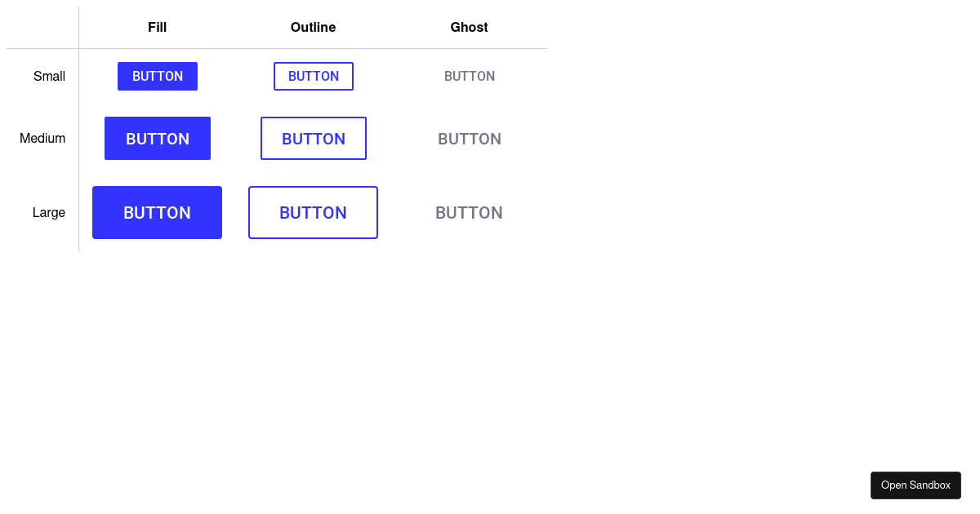
Task: Click the bordered BUTTON in the Small row
Action: tap(313, 76)
